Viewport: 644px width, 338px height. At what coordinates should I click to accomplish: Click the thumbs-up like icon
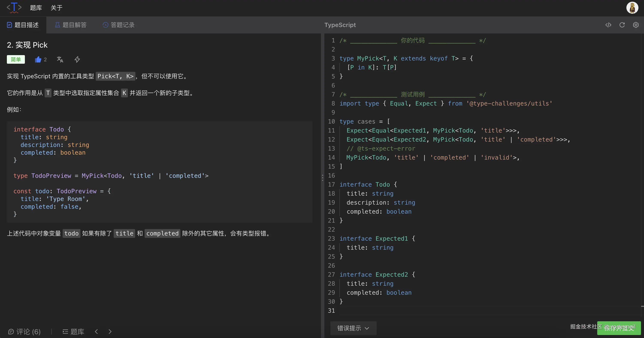coord(38,59)
